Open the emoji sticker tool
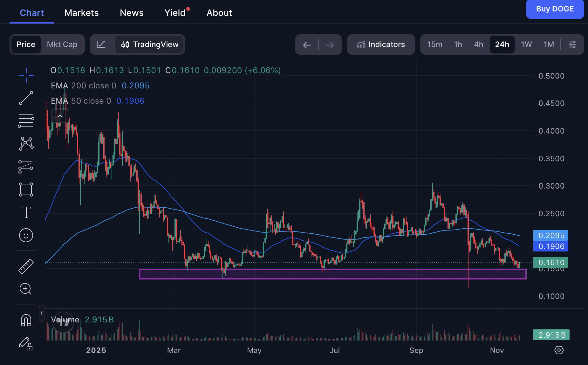 tap(26, 235)
